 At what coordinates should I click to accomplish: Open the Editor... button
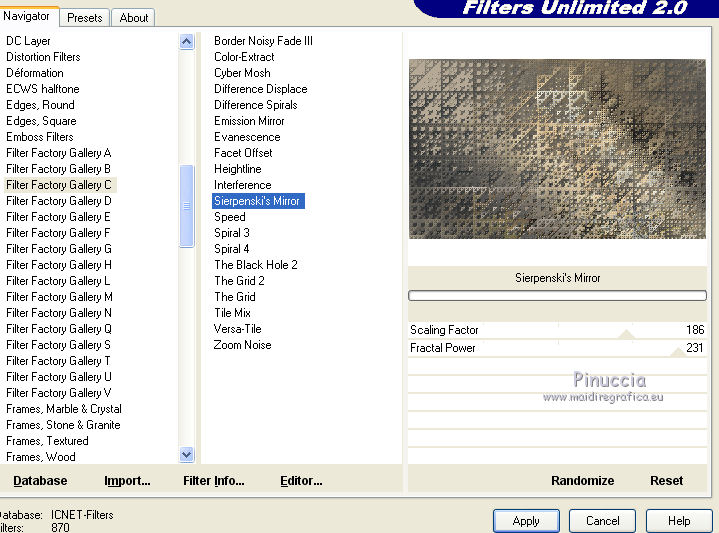[301, 480]
